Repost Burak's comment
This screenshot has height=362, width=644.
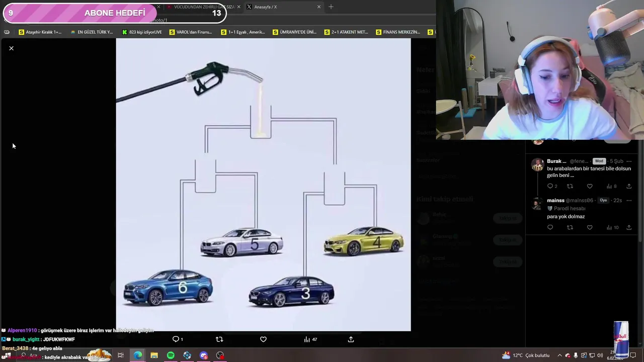[x=570, y=186]
